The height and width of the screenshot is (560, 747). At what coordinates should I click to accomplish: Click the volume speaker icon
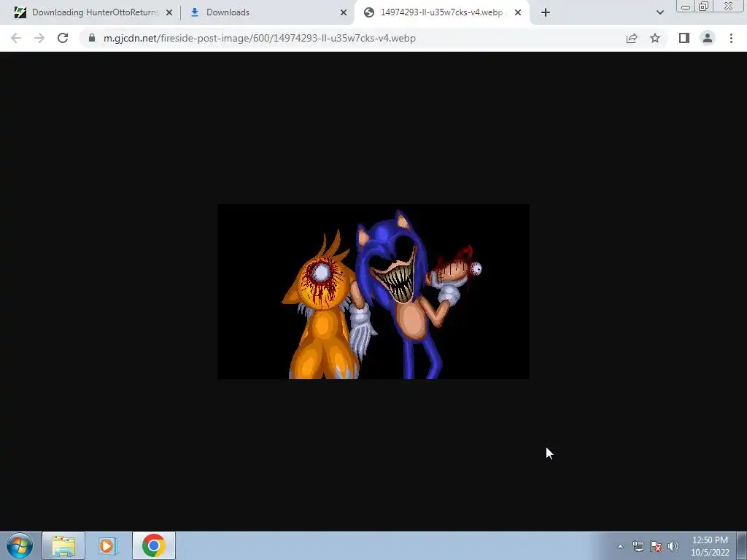(x=673, y=546)
